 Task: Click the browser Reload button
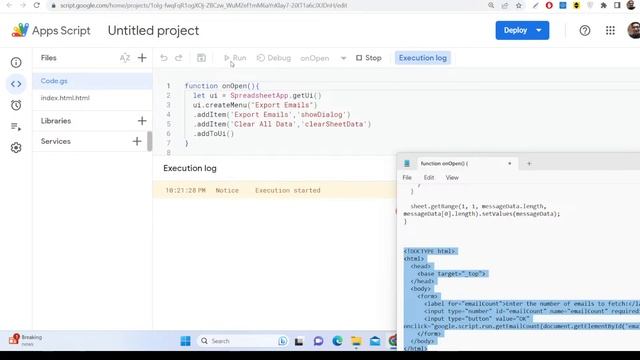tap(36, 5)
